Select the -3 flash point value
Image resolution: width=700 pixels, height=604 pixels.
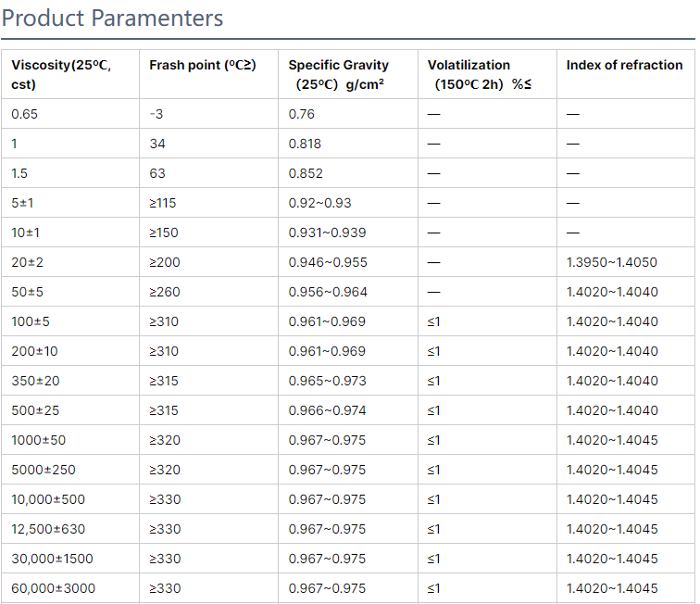[x=156, y=114]
